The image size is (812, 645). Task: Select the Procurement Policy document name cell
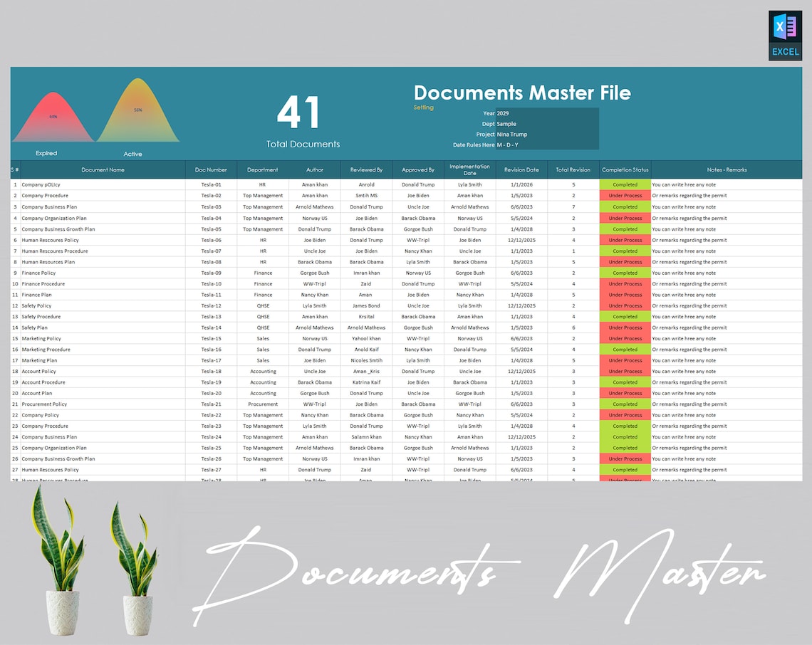103,404
